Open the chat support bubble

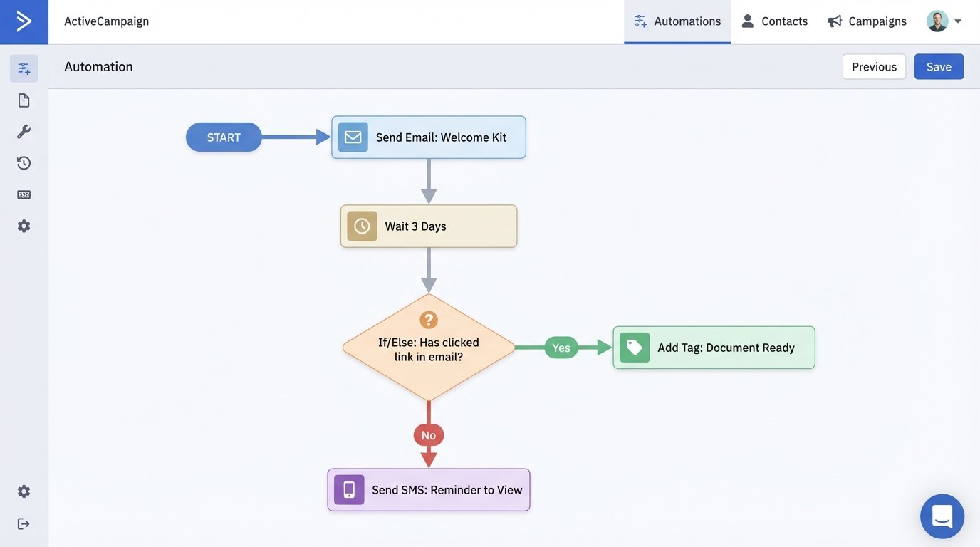point(942,516)
